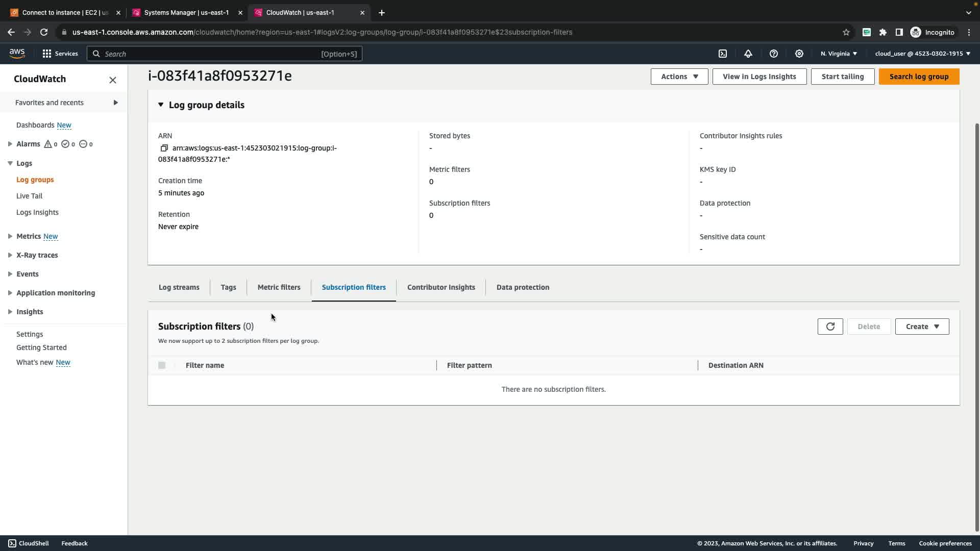Screen dimensions: 980x551
Task: Open CloudShell from the top navigation bar
Action: point(723,54)
